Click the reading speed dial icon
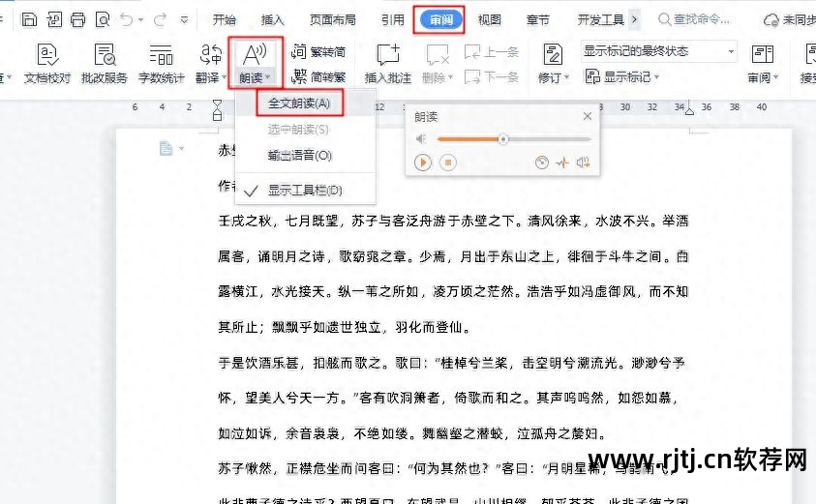 point(542,163)
